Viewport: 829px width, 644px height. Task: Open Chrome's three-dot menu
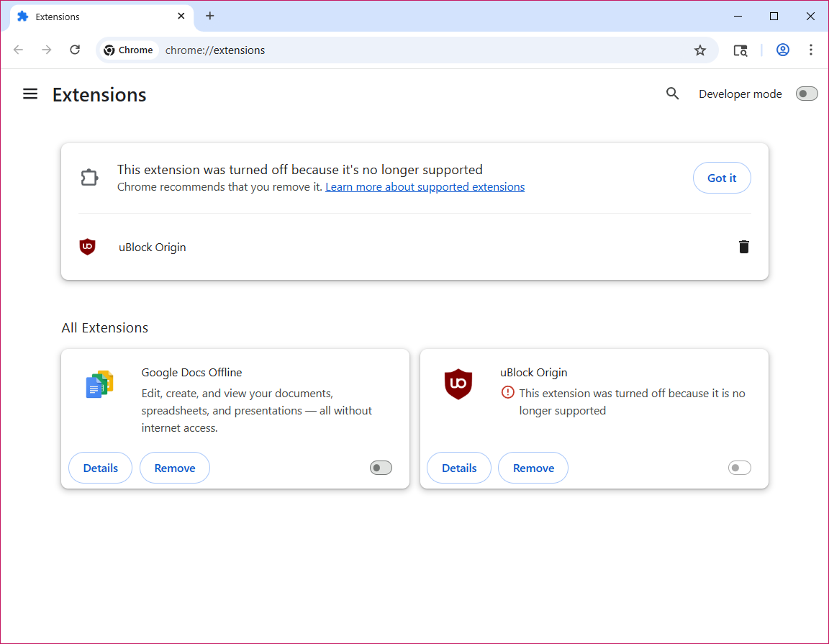(x=810, y=50)
